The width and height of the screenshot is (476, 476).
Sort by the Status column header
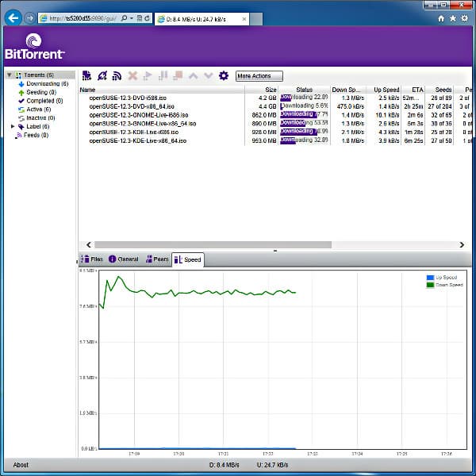tap(304, 90)
